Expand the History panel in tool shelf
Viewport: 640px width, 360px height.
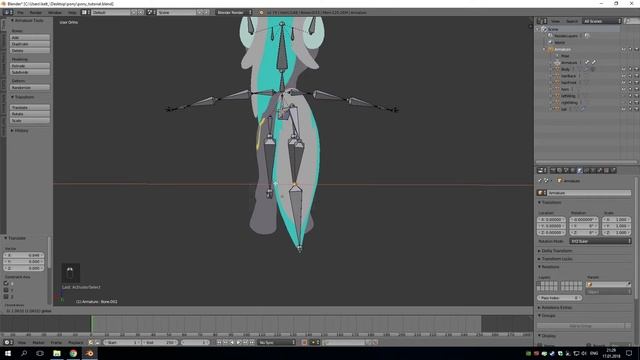(12, 131)
